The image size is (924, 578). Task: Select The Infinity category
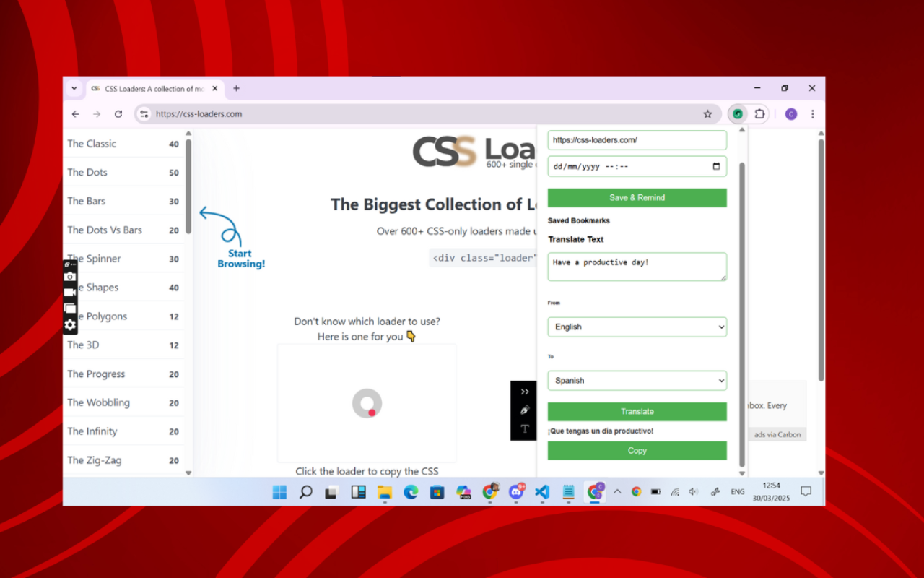click(x=123, y=431)
